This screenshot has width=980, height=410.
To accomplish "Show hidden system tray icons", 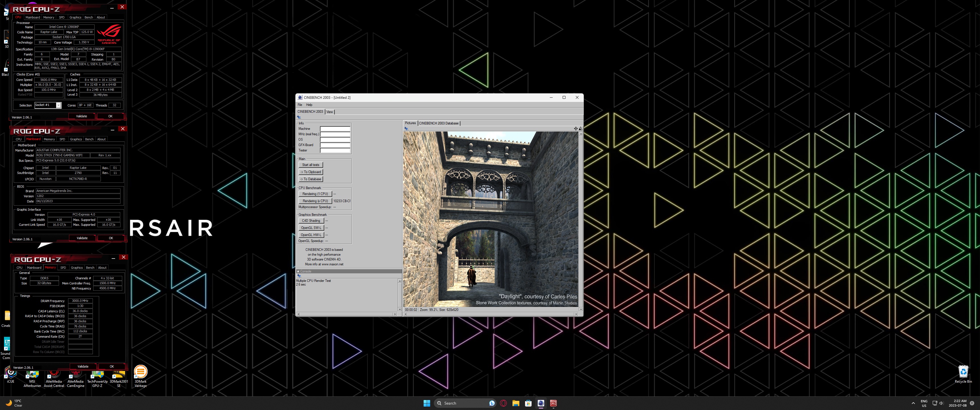I will (x=913, y=403).
